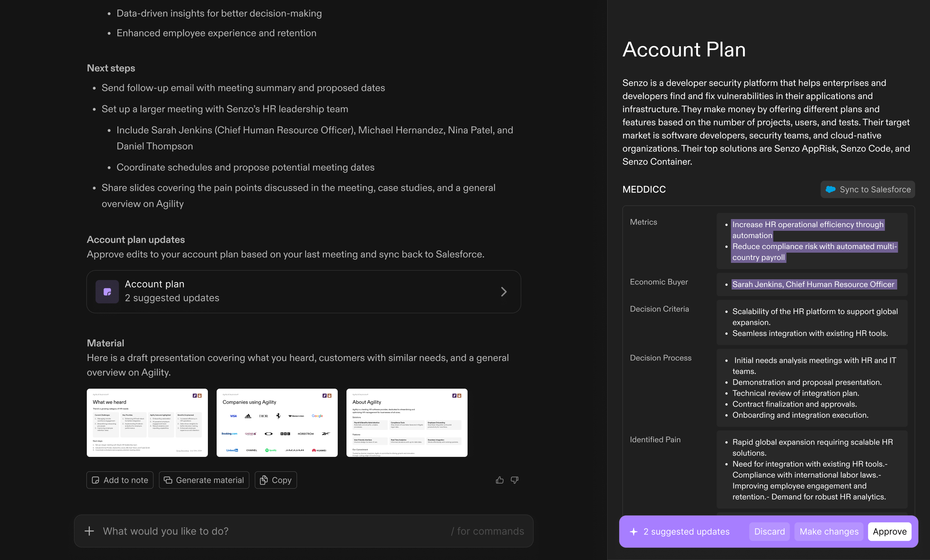
Task: Copy the response content
Action: tap(276, 480)
